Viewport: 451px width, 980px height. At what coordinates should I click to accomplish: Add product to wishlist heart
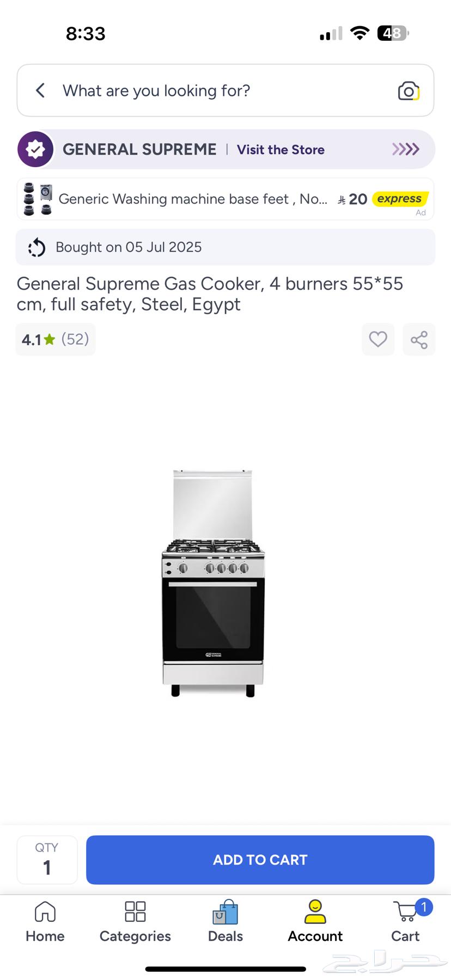pos(378,339)
